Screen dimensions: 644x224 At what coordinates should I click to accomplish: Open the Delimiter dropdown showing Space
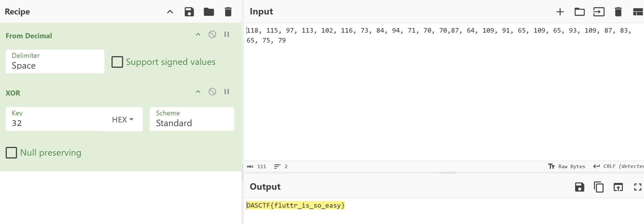pos(55,62)
